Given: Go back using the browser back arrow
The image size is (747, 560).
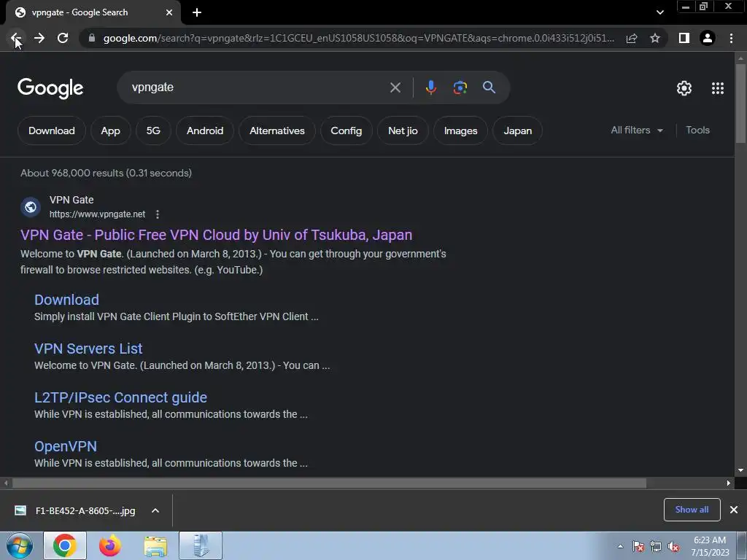Looking at the screenshot, I should [15, 38].
